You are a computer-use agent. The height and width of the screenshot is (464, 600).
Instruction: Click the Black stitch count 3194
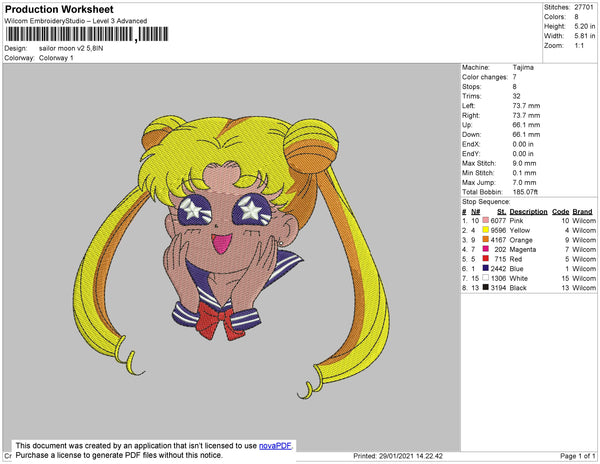(x=498, y=288)
